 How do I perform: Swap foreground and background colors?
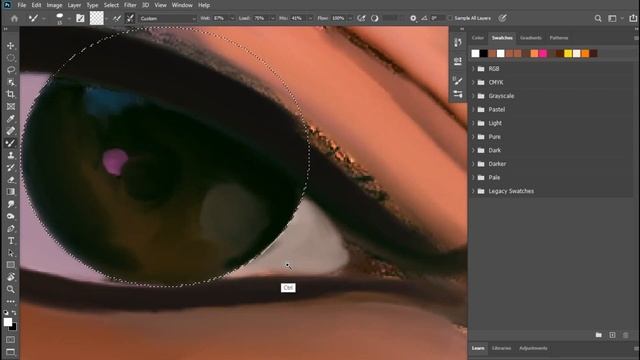click(14, 313)
